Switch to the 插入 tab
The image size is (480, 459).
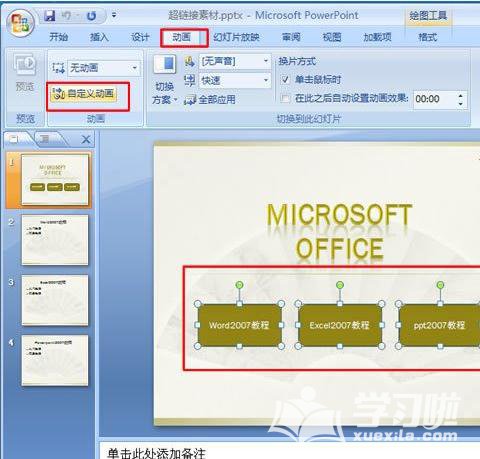99,37
